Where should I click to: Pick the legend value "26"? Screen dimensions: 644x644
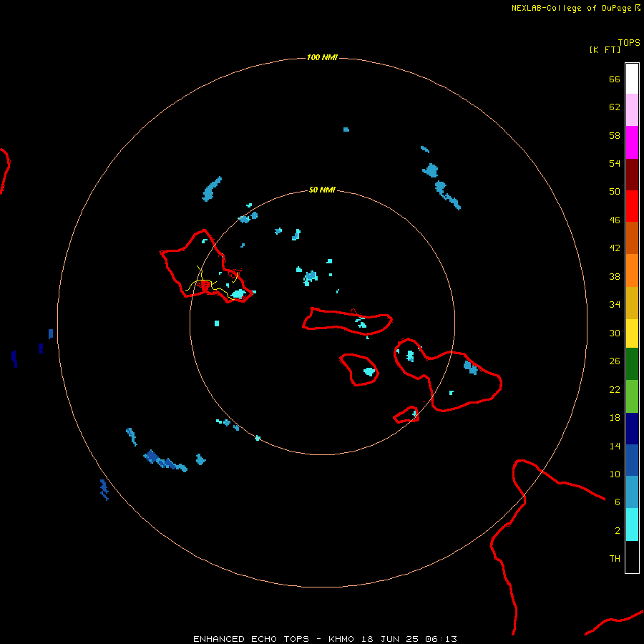coord(615,361)
